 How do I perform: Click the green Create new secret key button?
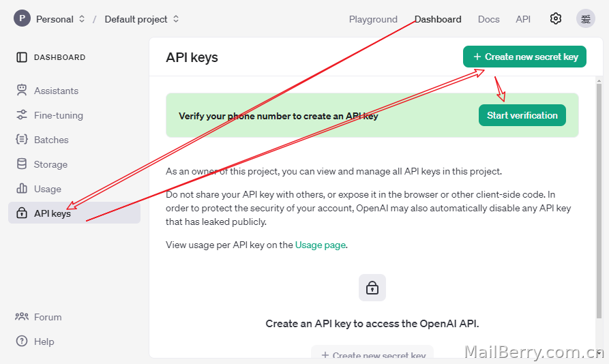tap(524, 57)
